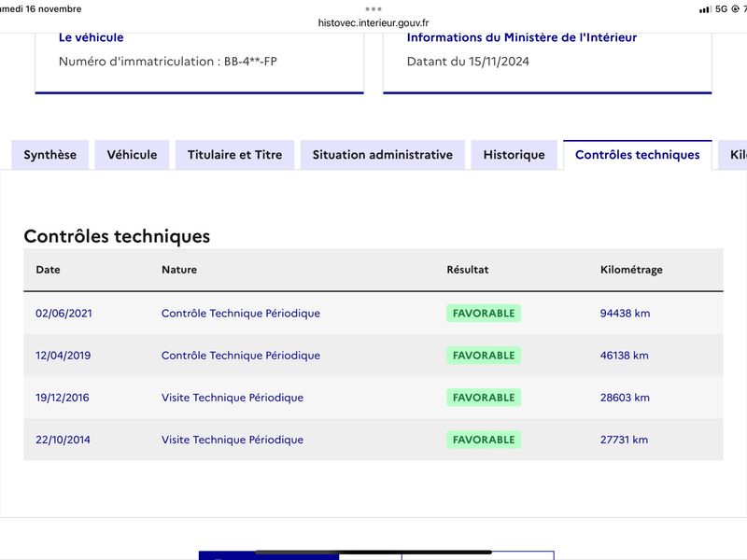This screenshot has width=747, height=560.
Task: Click the 94438 km mileage value
Action: pyautogui.click(x=625, y=314)
